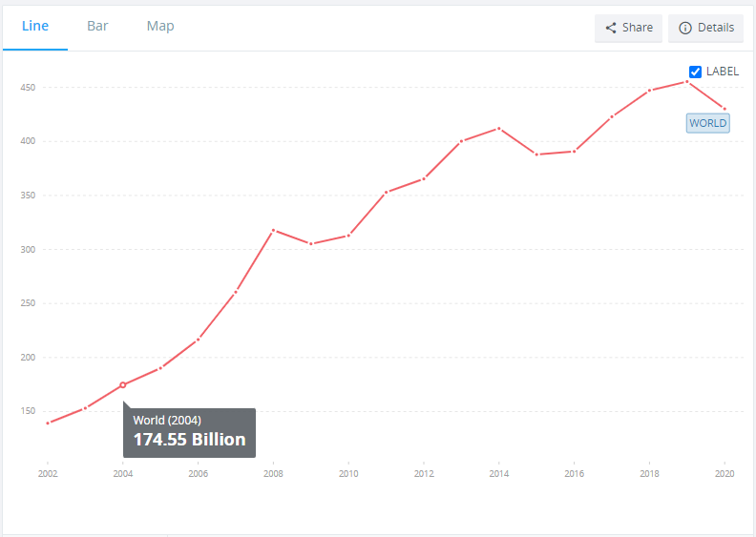Open the Details button
756x537 pixels.
pyautogui.click(x=706, y=28)
